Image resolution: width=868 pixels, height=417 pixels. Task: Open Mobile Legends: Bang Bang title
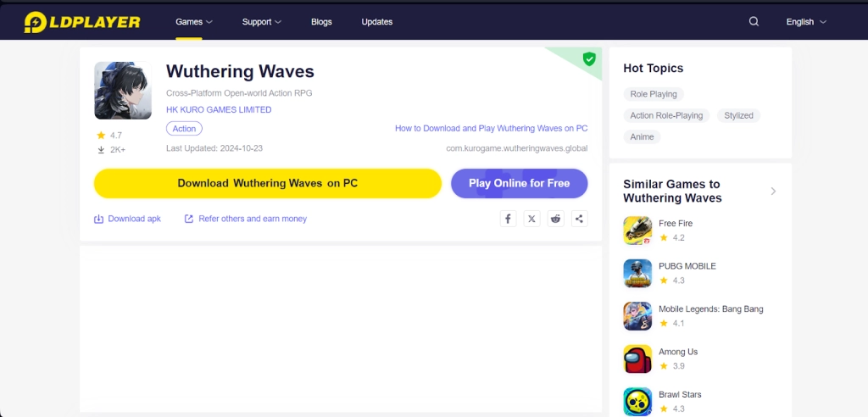pos(711,309)
